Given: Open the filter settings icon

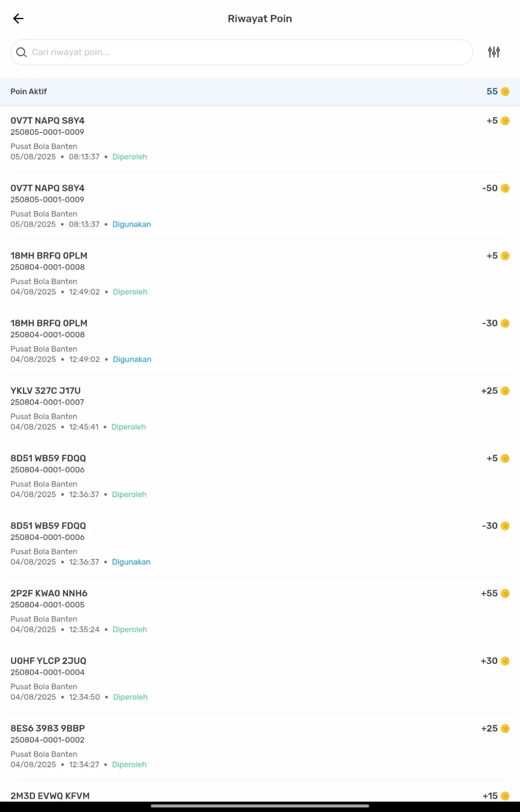Looking at the screenshot, I should coord(494,52).
